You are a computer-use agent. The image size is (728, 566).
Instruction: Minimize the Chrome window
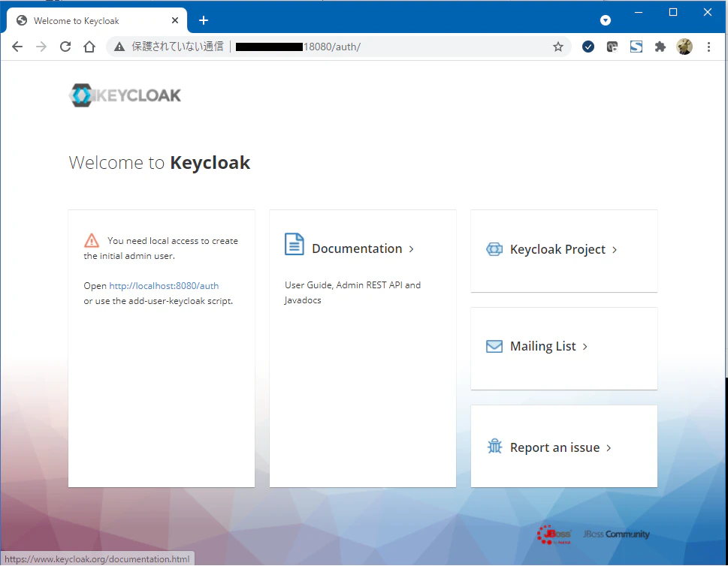click(x=639, y=13)
